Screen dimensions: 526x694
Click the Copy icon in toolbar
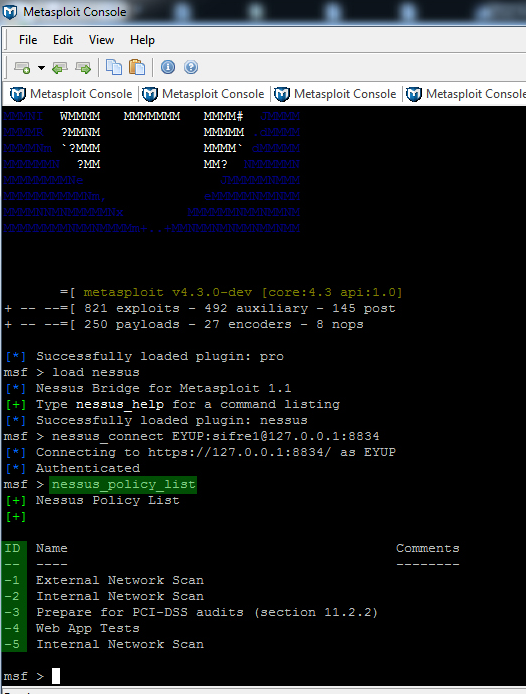(114, 67)
